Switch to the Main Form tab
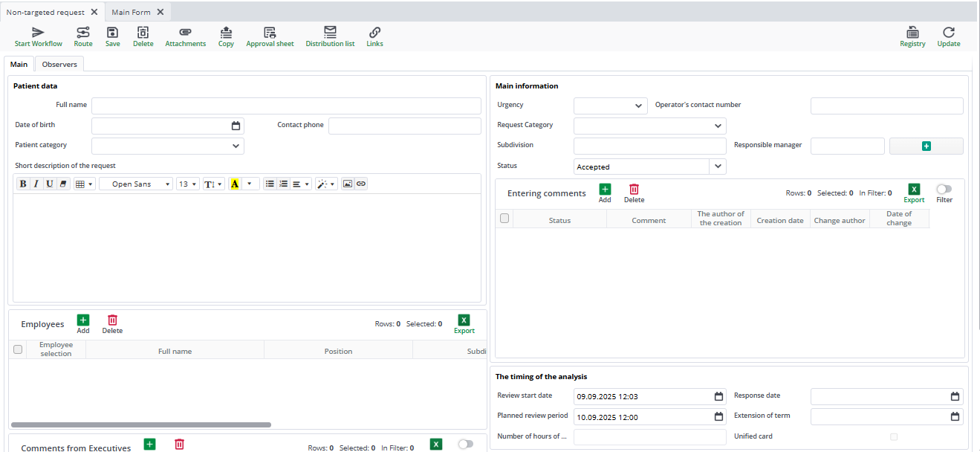The height and width of the screenshot is (452, 980). coord(131,13)
